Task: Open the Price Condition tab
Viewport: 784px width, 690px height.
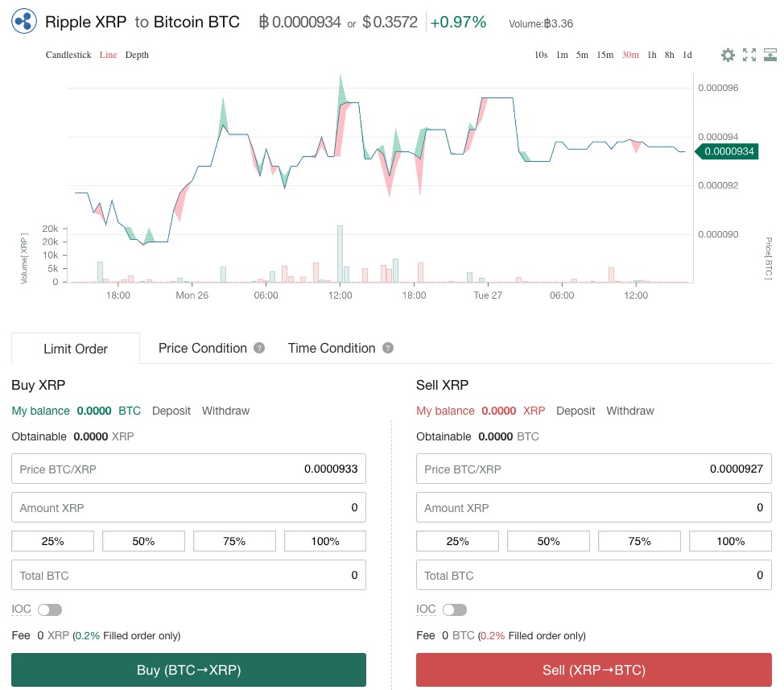Action: 203,348
